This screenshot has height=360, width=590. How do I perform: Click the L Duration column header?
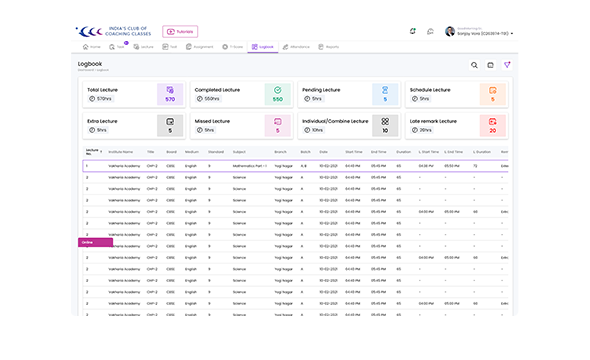coord(482,152)
